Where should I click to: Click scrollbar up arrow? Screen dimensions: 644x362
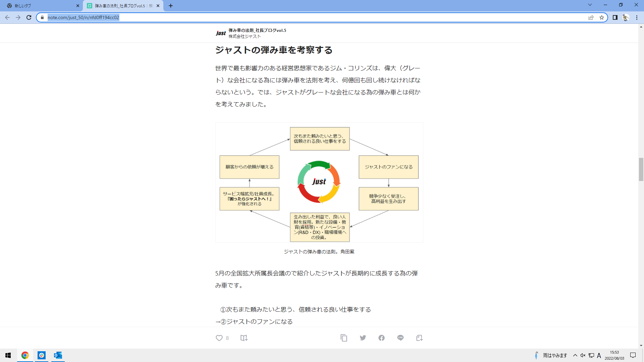point(641,26)
